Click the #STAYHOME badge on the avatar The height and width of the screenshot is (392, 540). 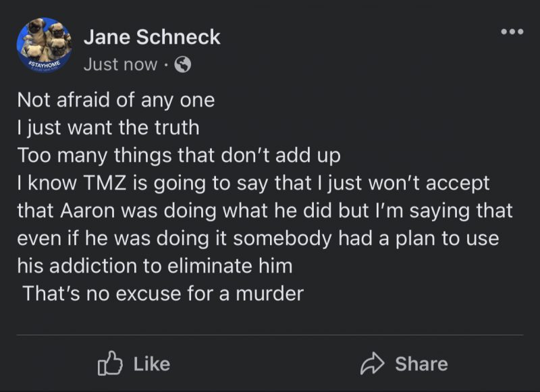[44, 64]
